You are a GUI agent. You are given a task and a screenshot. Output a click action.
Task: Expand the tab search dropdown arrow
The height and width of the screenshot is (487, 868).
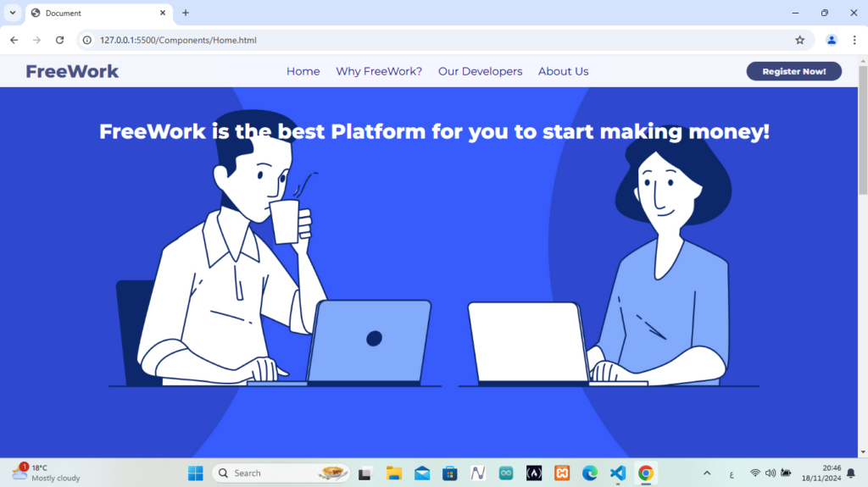12,13
